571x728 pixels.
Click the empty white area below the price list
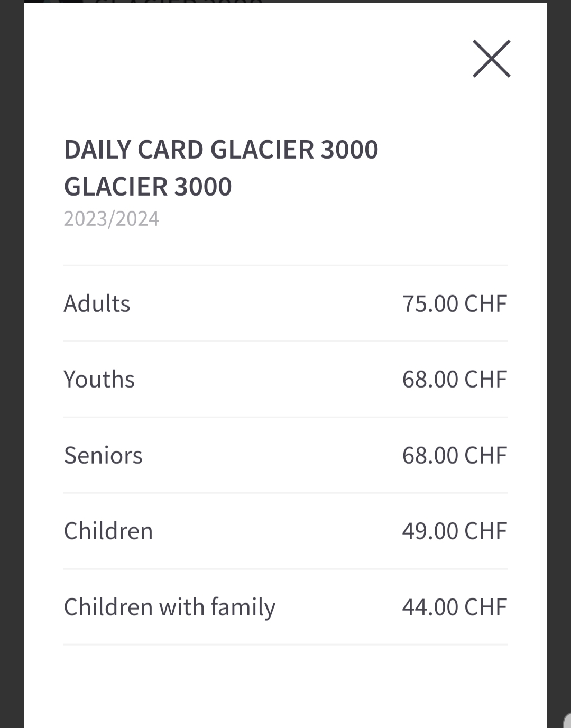pyautogui.click(x=285, y=686)
